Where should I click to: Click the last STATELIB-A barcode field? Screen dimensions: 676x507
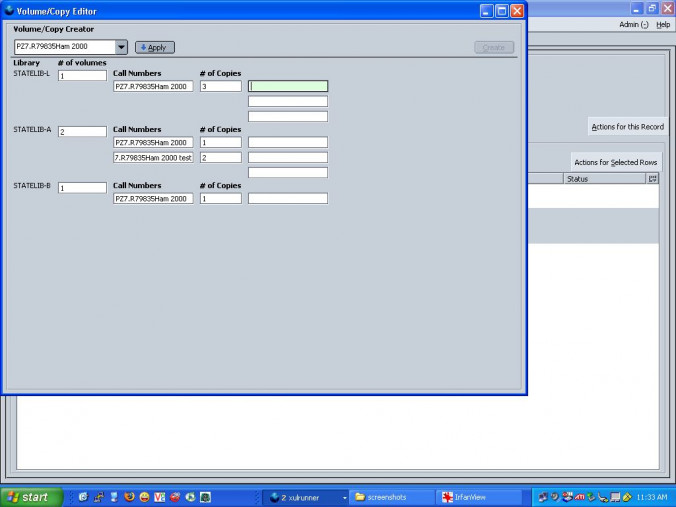[288, 172]
